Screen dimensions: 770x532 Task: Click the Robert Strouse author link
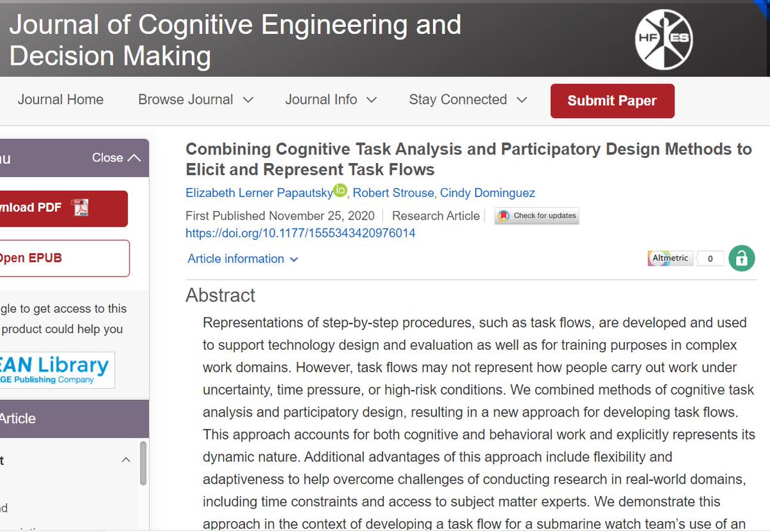click(393, 193)
